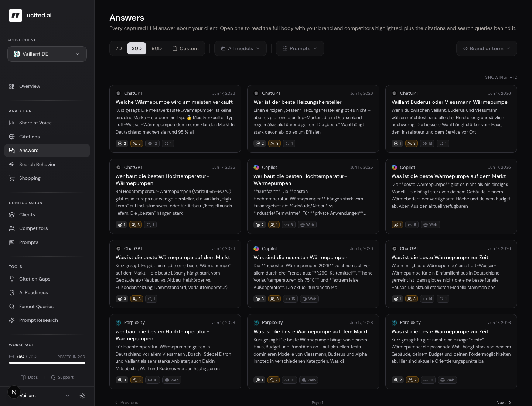This screenshot has height=406, width=532.
Task: Click the 'SHOWING 1–12' results count
Action: pos(501,78)
